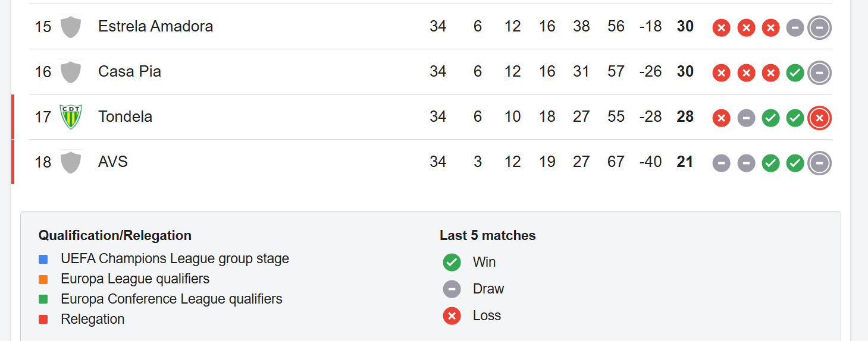Click AVS's latest draw icon, circled
Image resolution: width=868 pixels, height=341 pixels.
pyautogui.click(x=819, y=163)
